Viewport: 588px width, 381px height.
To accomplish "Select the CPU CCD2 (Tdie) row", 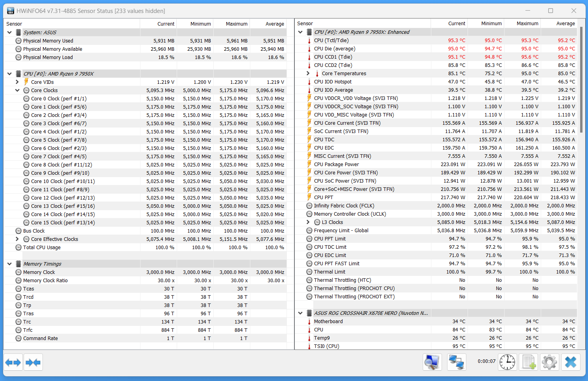I will click(x=436, y=65).
